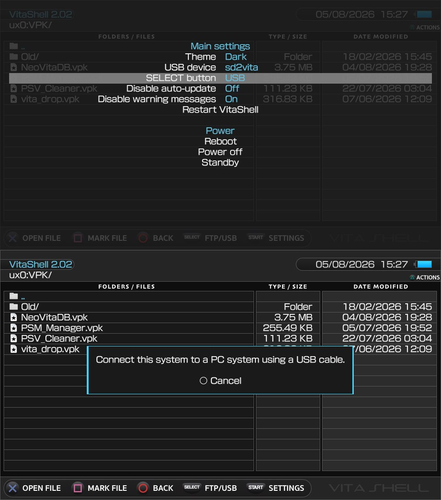This screenshot has height=500, width=441.
Task: Click dimmed vita_drop.vpk in upper screen
Action: tap(50, 99)
